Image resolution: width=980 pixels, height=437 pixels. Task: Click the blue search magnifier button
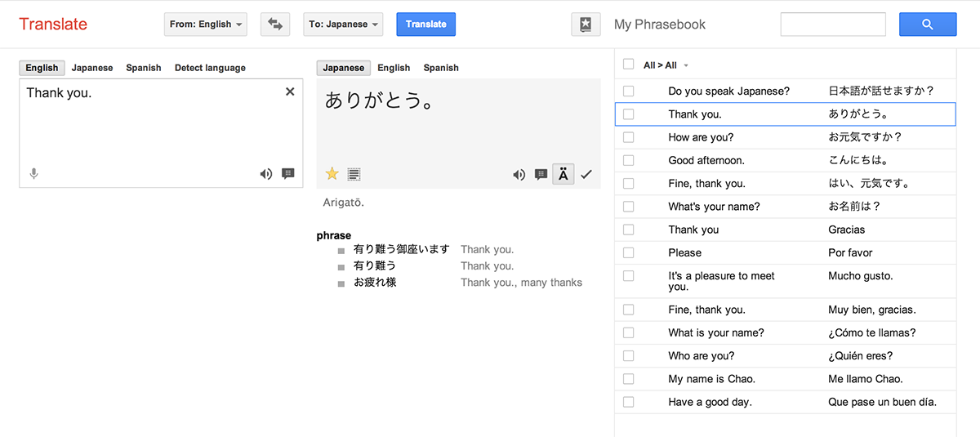tap(928, 25)
